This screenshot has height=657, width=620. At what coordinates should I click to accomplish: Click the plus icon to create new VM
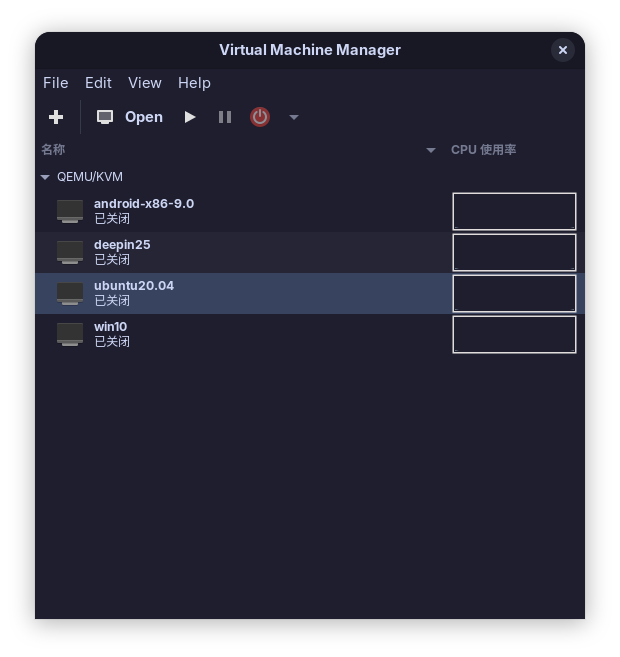point(56,117)
